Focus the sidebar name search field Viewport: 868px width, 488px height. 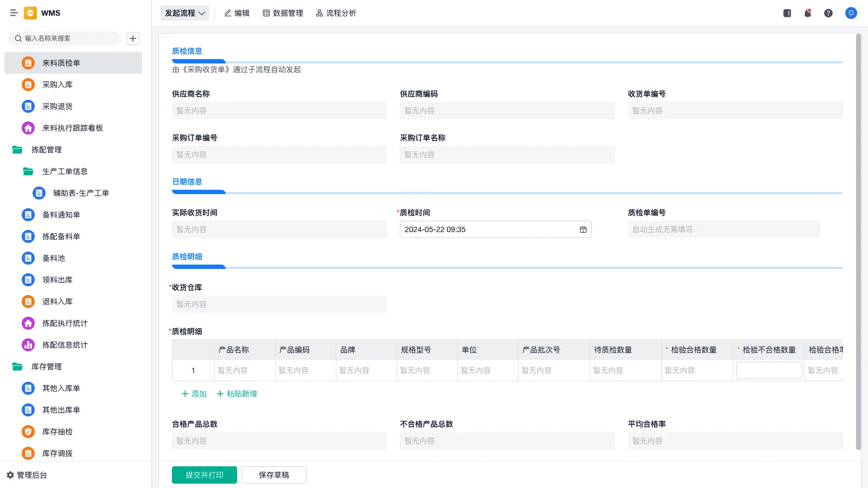pyautogui.click(x=65, y=38)
